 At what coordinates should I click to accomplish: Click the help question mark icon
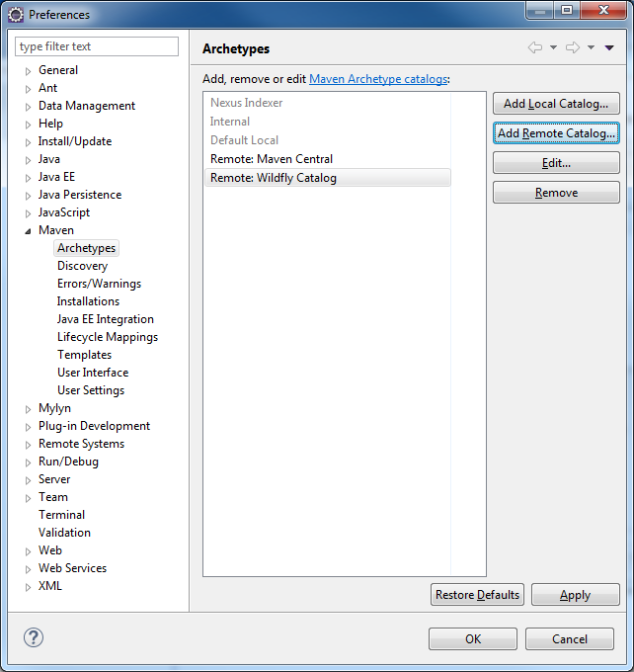point(33,637)
